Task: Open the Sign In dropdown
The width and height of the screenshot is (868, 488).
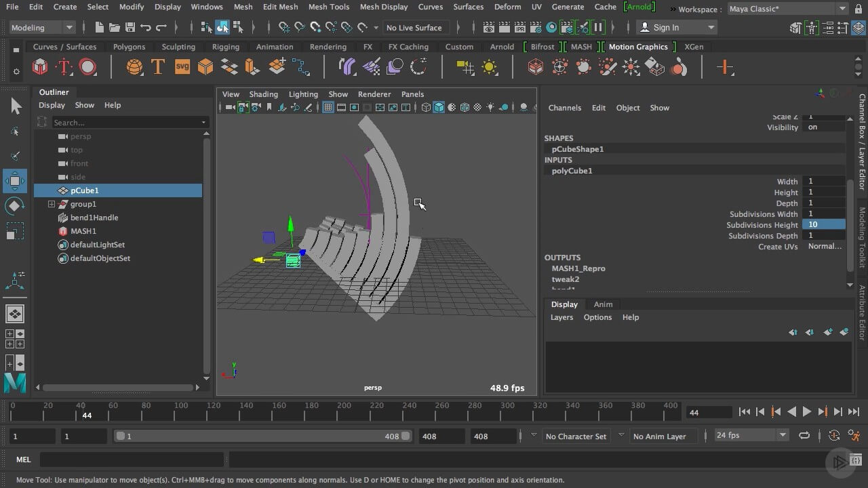Action: click(678, 28)
